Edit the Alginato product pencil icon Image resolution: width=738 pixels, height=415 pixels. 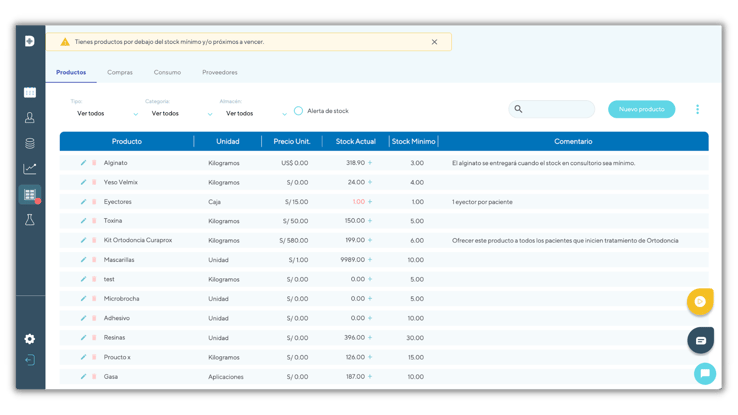[83, 162]
